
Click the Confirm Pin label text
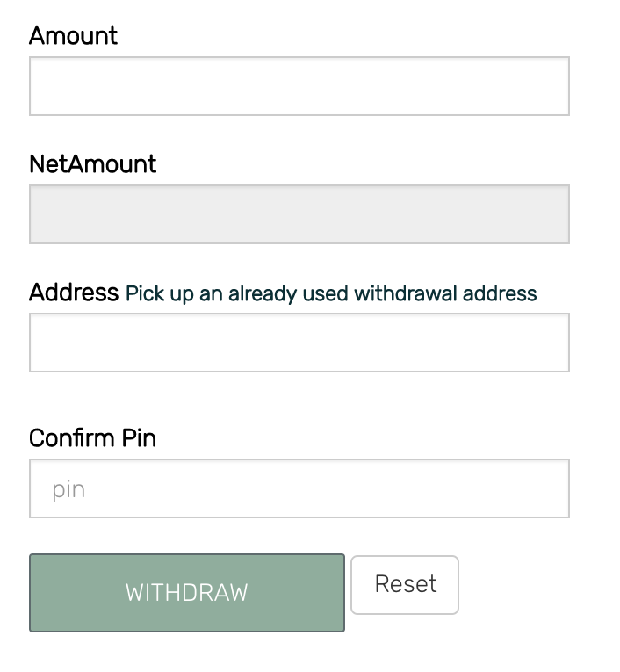coord(92,438)
